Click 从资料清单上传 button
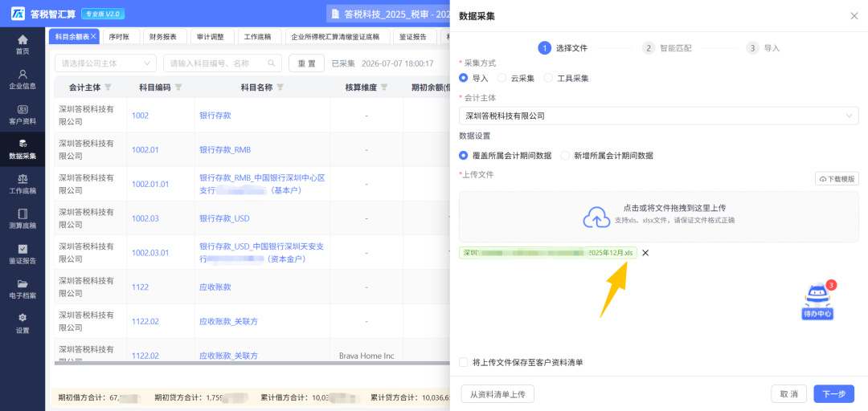The height and width of the screenshot is (411, 868). coord(497,394)
